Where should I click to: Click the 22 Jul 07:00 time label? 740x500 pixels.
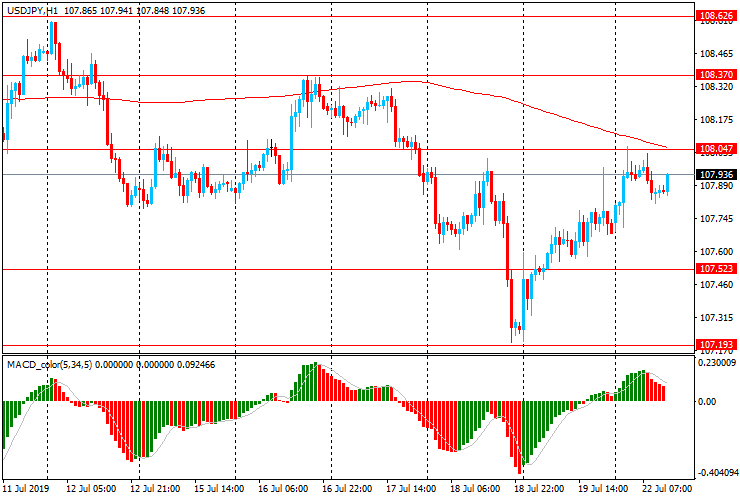pos(667,488)
